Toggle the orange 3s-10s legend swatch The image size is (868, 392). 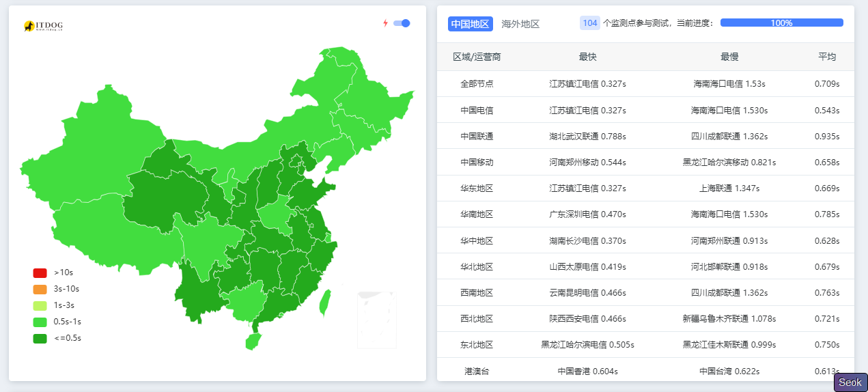pyautogui.click(x=40, y=290)
